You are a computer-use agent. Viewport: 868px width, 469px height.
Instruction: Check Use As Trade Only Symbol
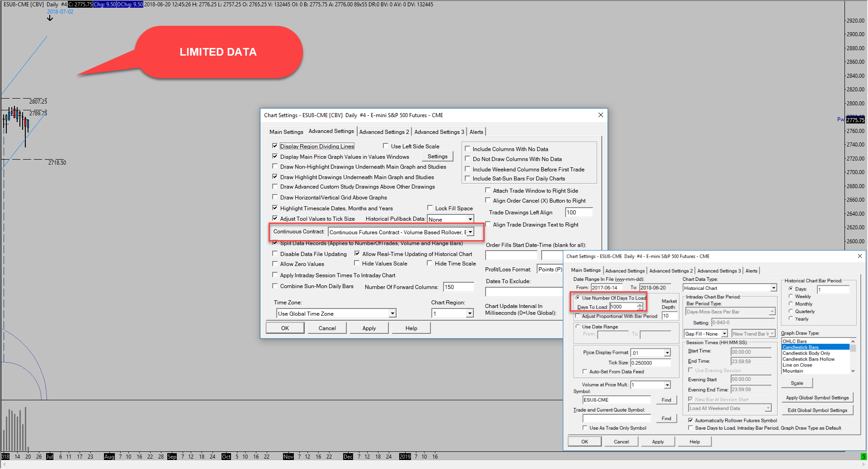point(585,428)
